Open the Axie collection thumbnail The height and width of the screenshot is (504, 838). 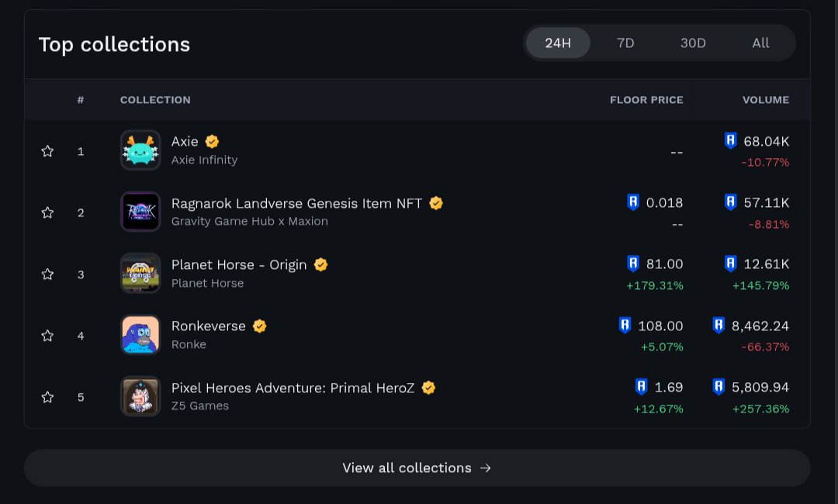coord(140,150)
